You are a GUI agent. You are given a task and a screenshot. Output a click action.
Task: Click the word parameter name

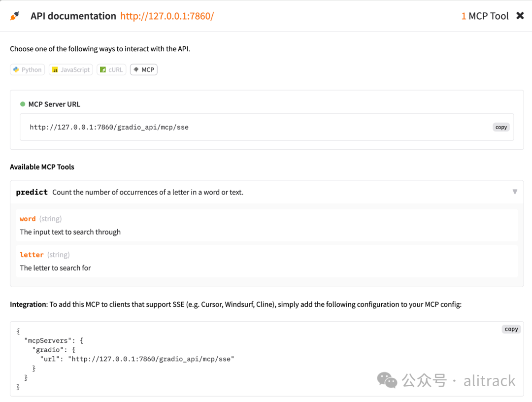(28, 219)
